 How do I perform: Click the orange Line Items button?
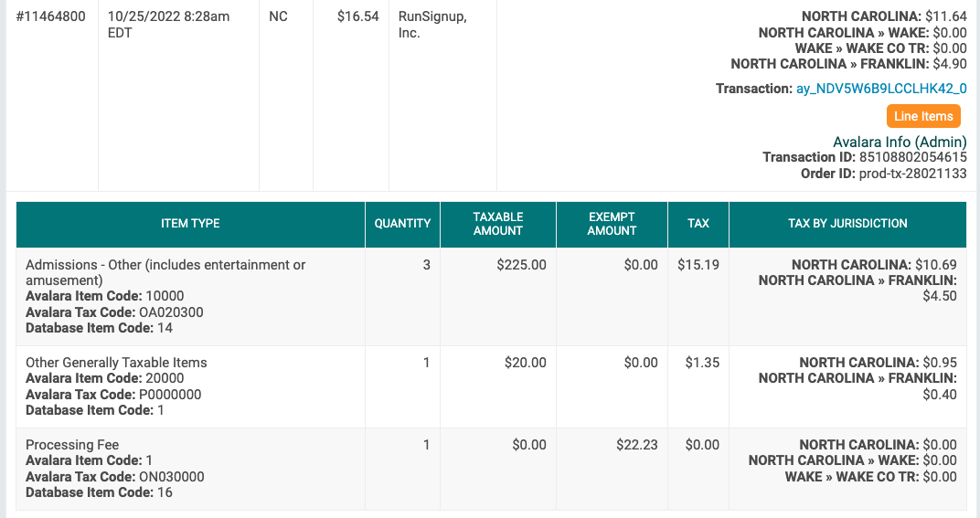point(923,116)
